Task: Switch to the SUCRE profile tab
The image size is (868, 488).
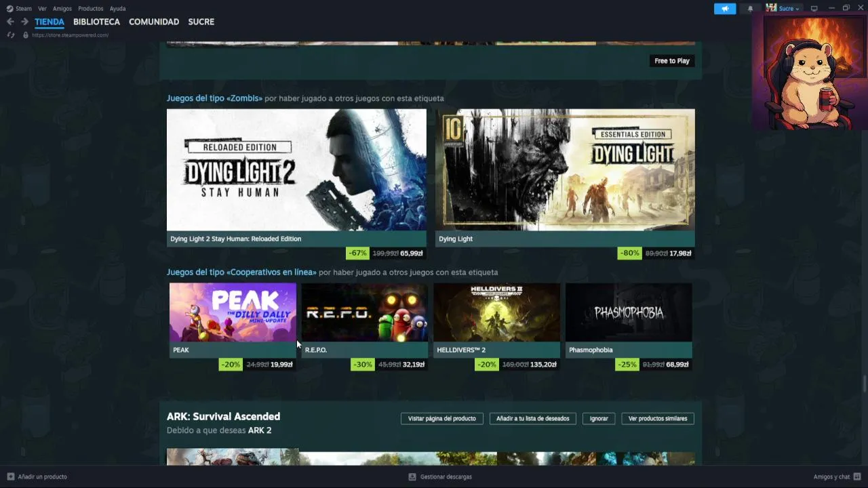Action: click(x=201, y=22)
